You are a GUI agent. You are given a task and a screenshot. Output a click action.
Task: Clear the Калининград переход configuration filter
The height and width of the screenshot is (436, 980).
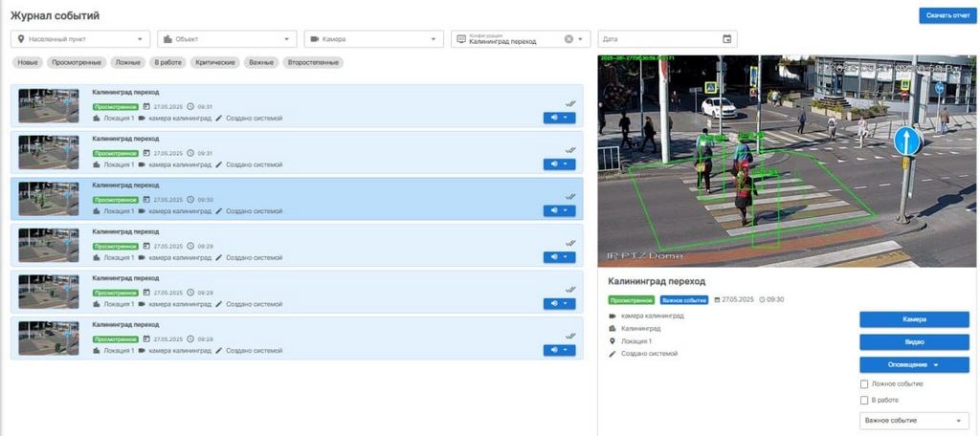tap(568, 39)
